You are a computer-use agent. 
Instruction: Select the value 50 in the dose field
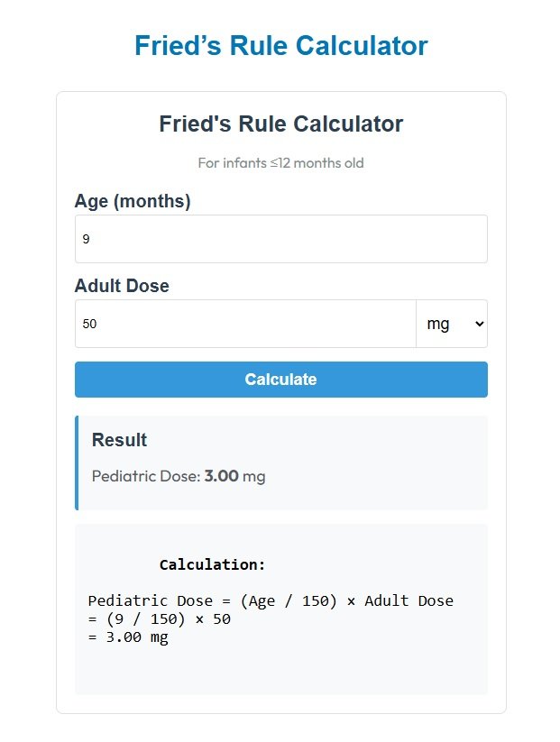[87, 323]
